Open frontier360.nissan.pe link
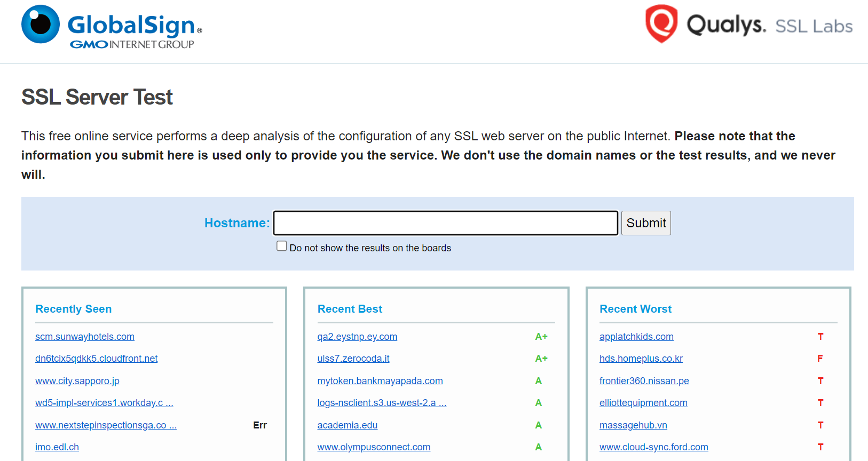Screen dimensions: 868x461 [x=644, y=381]
